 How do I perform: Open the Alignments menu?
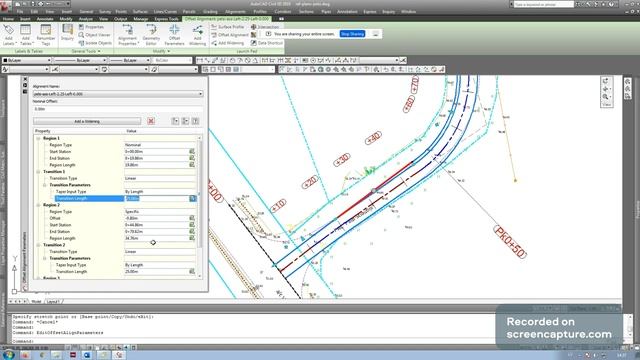click(x=236, y=12)
